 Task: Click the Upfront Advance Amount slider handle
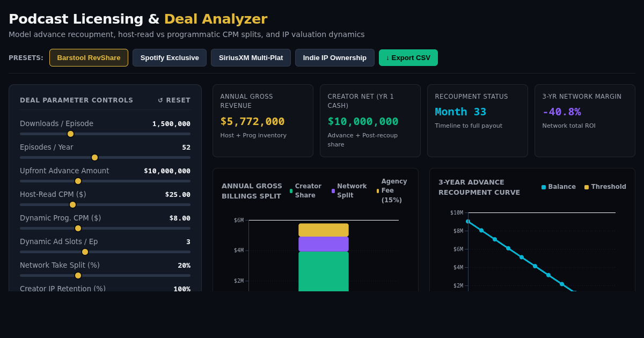point(78,181)
